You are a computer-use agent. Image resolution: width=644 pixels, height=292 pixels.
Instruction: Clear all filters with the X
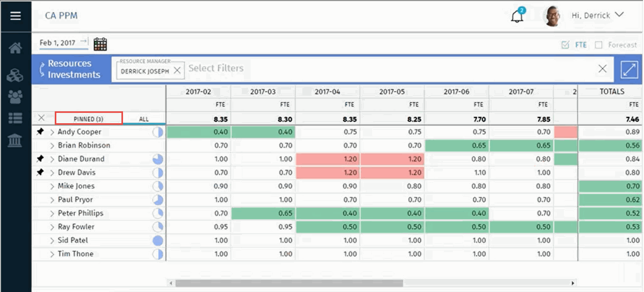(x=602, y=68)
